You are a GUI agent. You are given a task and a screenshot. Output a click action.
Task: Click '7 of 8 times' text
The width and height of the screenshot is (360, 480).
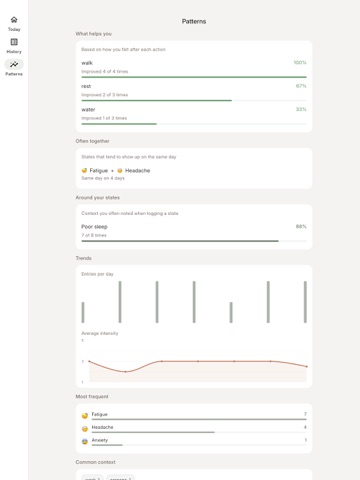pos(94,235)
